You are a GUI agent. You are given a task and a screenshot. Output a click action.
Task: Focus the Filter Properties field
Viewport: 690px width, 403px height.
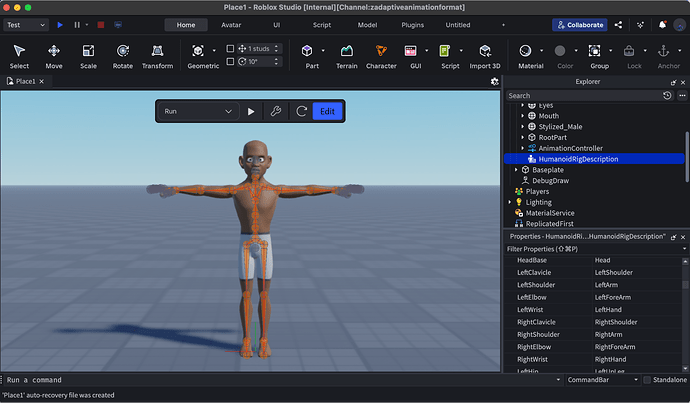(x=592, y=249)
